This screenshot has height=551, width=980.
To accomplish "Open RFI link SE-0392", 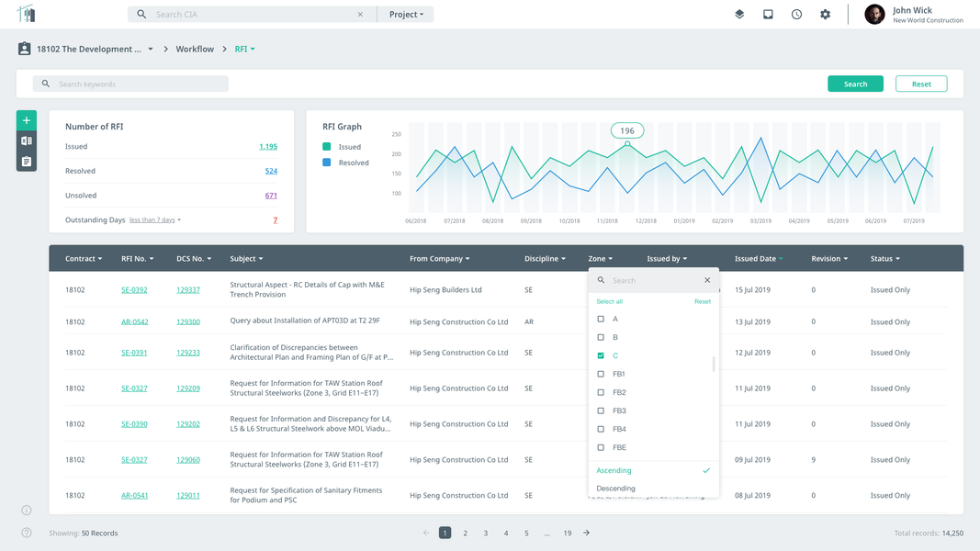I will [134, 290].
